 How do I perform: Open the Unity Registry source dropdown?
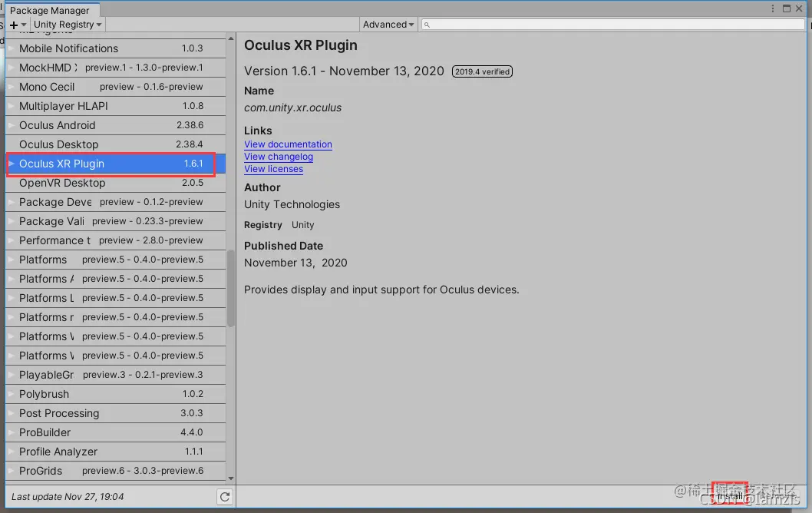pyautogui.click(x=68, y=25)
